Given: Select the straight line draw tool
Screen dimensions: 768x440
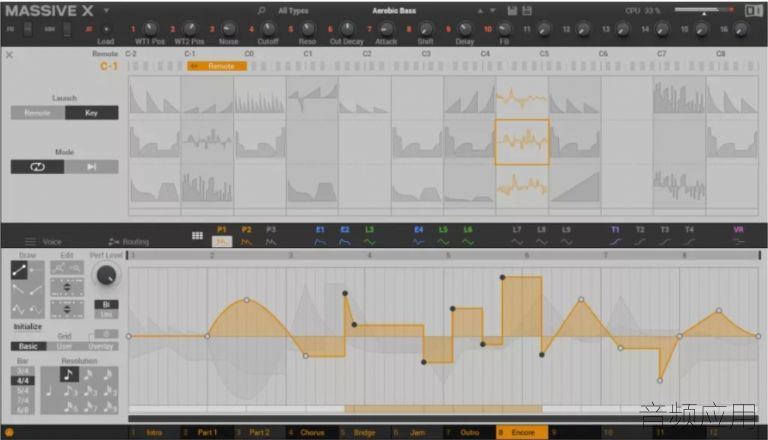Looking at the screenshot, I should (x=19, y=270).
